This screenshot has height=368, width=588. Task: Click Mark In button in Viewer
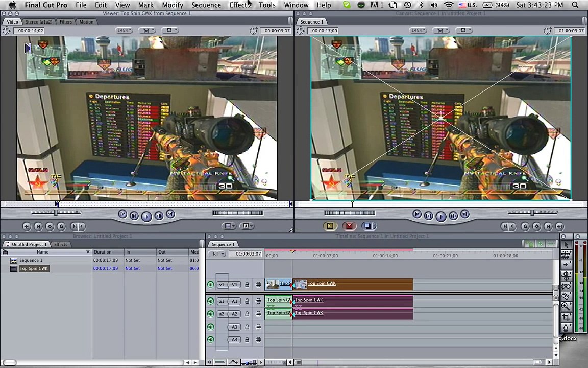74,226
